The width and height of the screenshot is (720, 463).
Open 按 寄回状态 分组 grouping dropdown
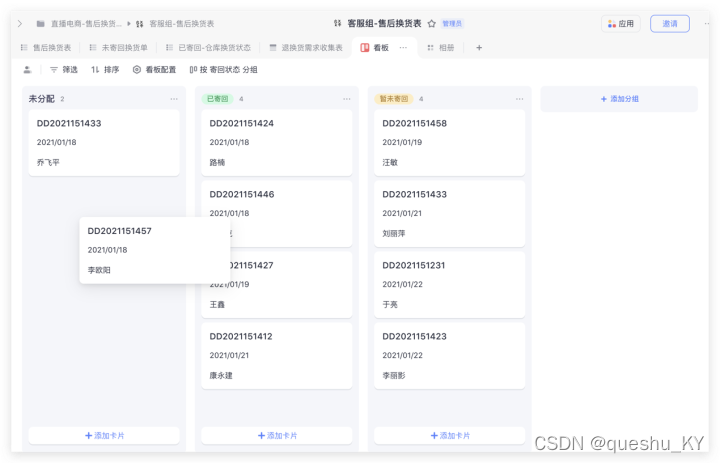tap(224, 70)
